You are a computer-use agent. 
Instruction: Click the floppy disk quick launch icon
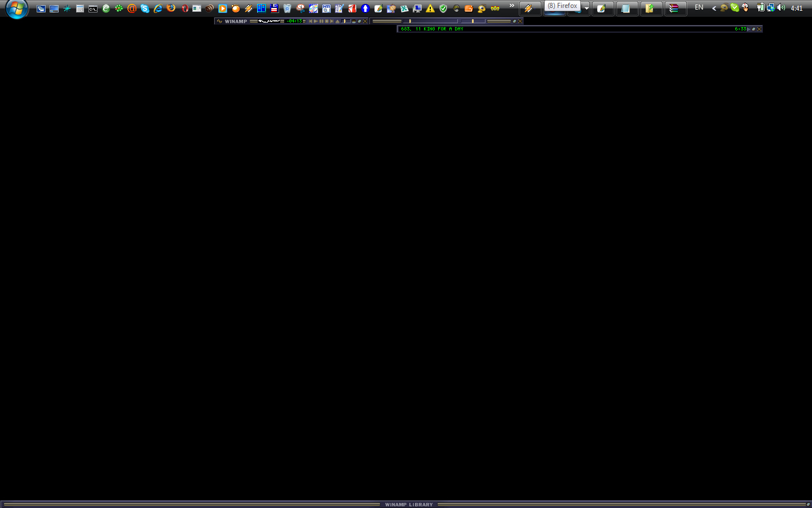pos(275,8)
